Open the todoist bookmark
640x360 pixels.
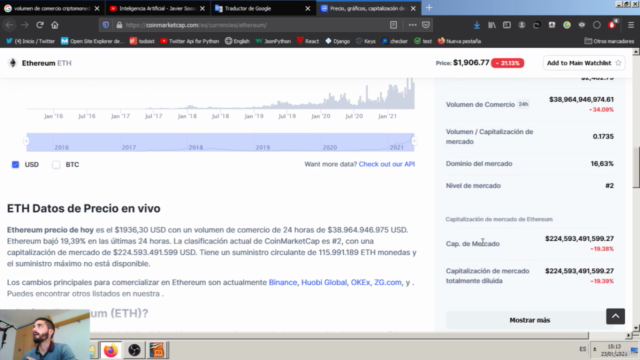(142, 41)
